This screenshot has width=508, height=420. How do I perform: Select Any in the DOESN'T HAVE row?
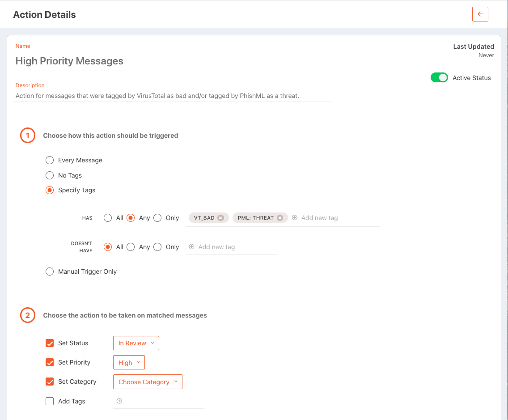[131, 246]
